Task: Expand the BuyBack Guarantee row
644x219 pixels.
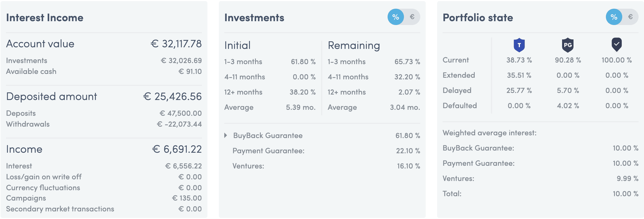Action: pos(226,135)
